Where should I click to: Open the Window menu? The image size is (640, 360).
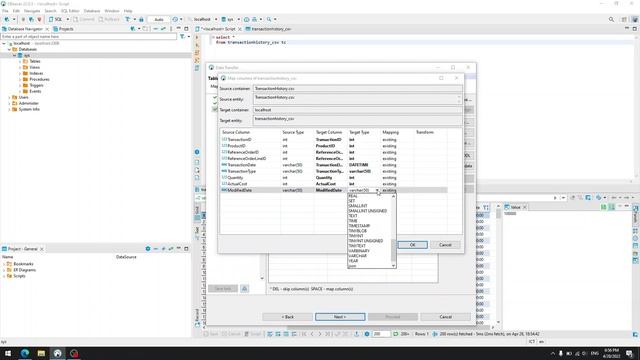[x=112, y=11]
